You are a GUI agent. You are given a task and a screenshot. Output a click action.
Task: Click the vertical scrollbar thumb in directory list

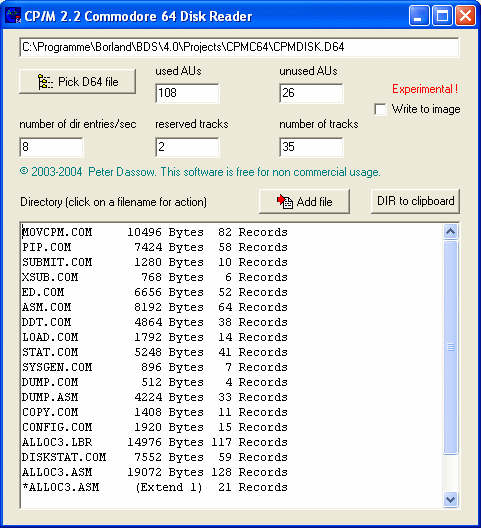point(451,348)
